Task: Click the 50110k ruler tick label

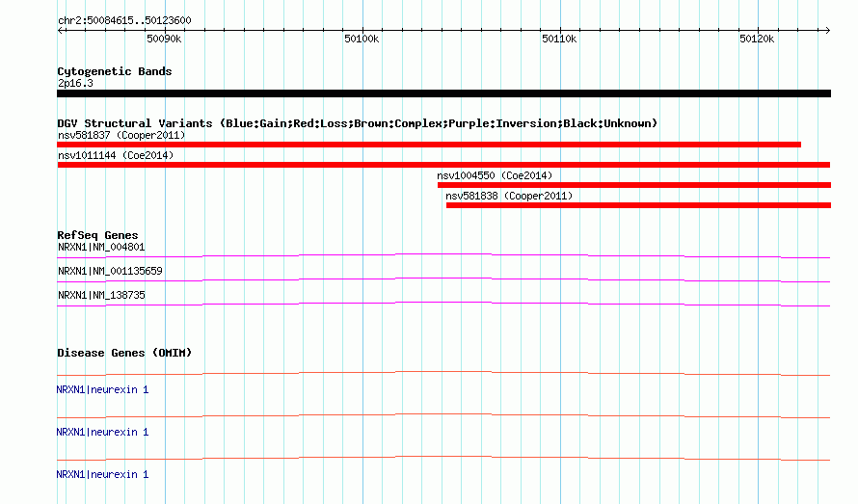Action: pos(559,39)
